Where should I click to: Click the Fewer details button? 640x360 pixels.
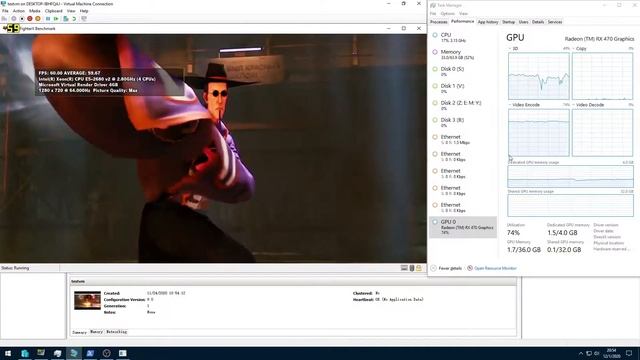tap(446, 268)
